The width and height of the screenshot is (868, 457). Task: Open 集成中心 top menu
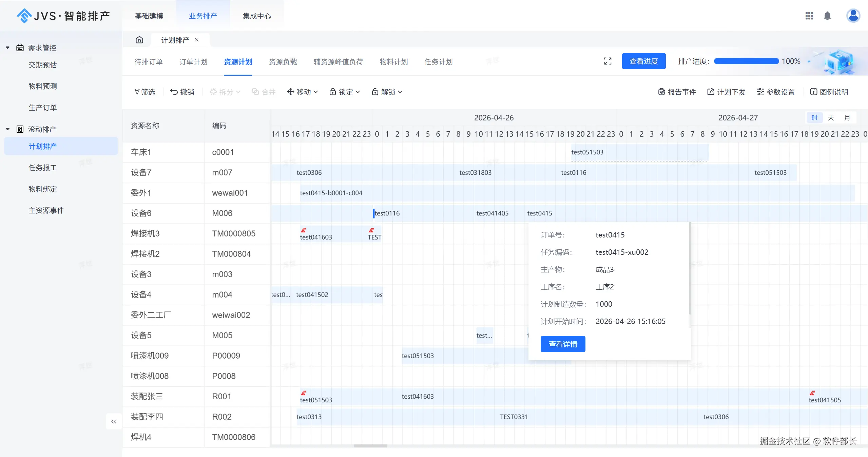coord(257,16)
